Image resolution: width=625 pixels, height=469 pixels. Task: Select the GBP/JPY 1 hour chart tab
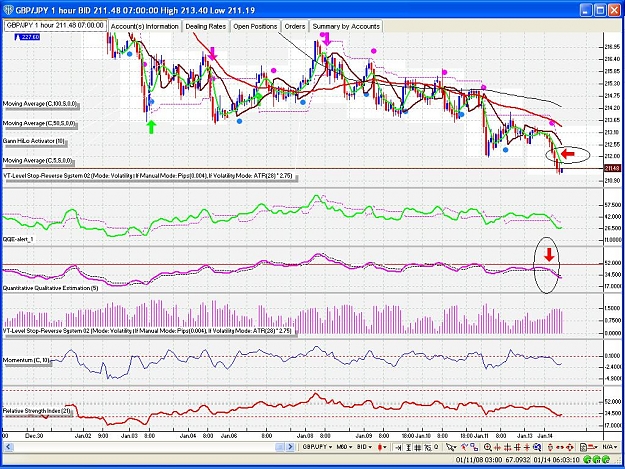[x=55, y=25]
